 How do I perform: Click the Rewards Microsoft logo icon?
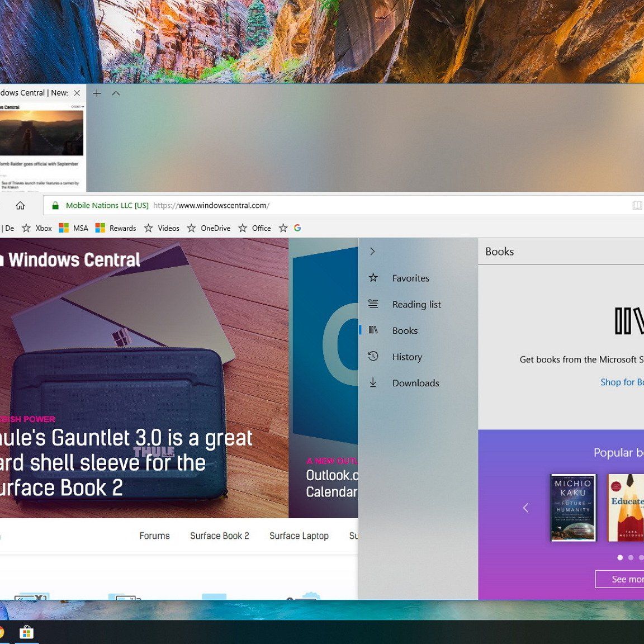[x=100, y=228]
